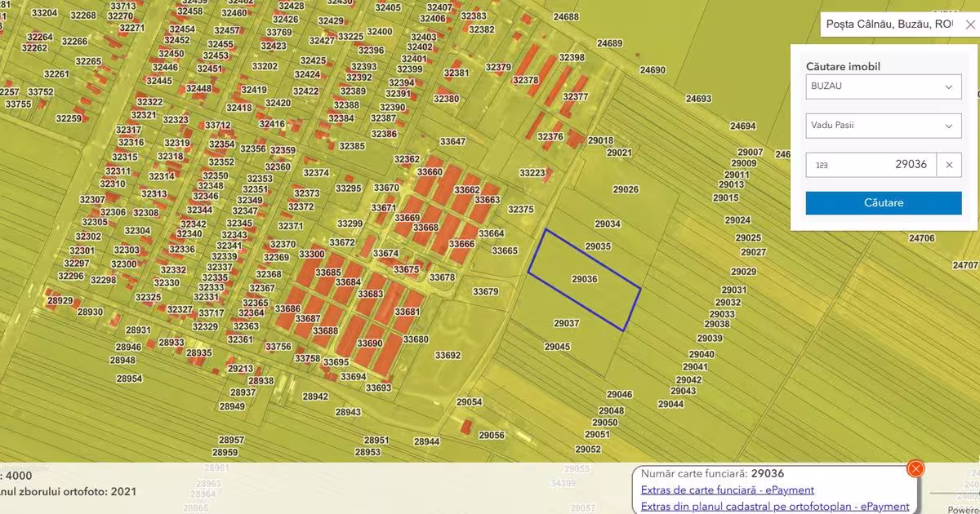Screen dimensions: 980x514
Task: Select parcel 24693 on the map
Action: pos(698,99)
